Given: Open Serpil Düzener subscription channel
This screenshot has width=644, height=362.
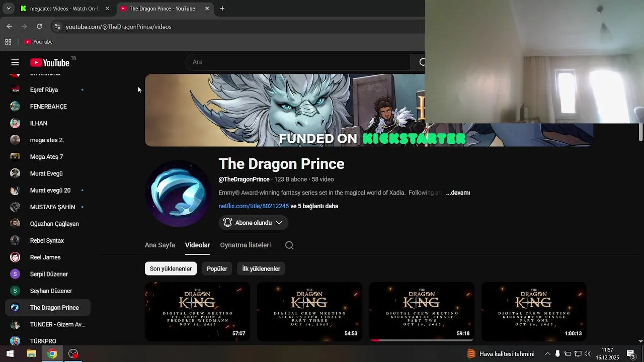Looking at the screenshot, I should (48, 274).
